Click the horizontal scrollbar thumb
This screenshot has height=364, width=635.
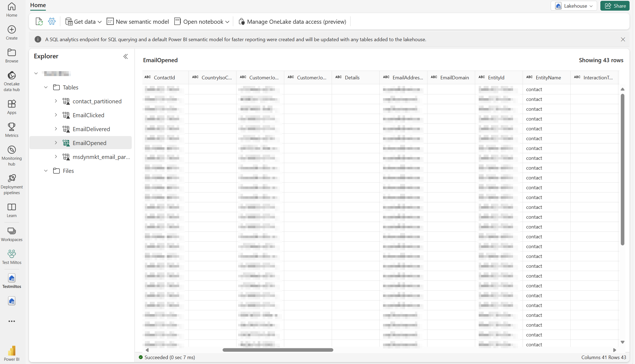point(278,350)
